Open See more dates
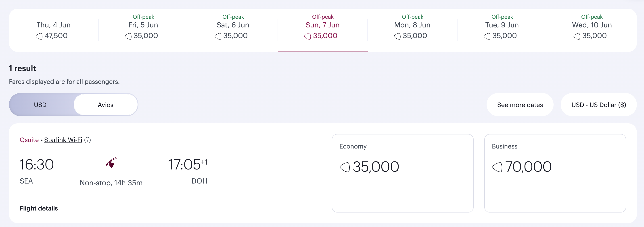This screenshot has width=644, height=227. (520, 105)
